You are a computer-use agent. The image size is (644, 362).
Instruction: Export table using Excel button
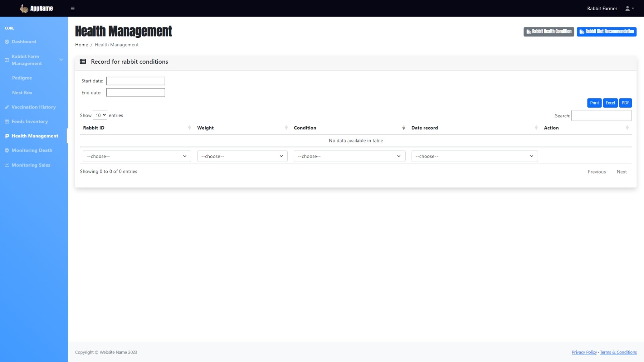point(610,103)
